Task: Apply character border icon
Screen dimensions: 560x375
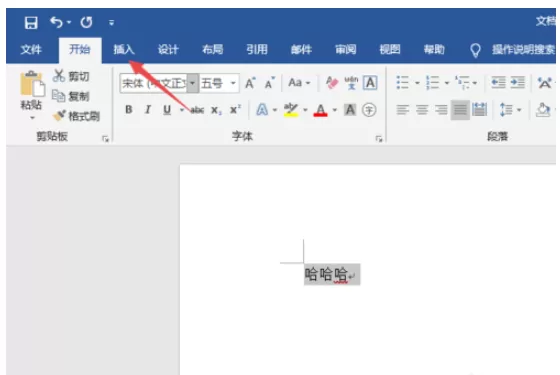Action: coord(370,83)
